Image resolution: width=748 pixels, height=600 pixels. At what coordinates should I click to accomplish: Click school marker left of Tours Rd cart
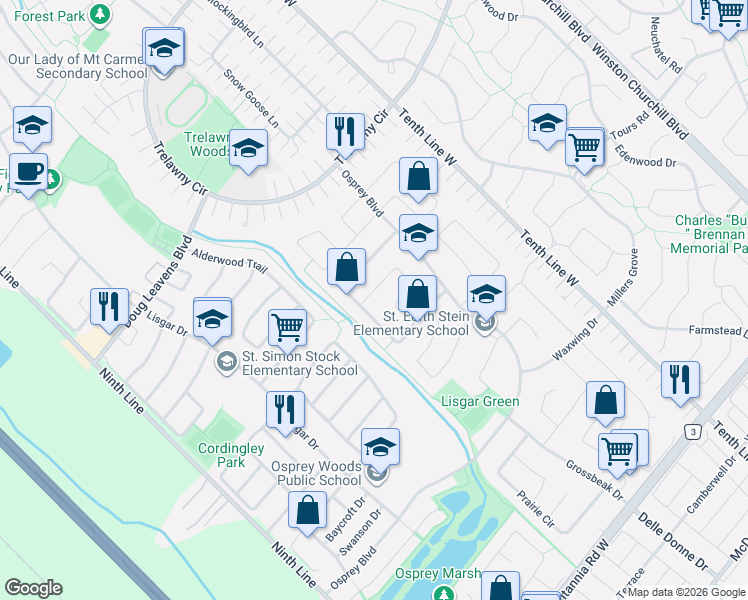point(547,124)
